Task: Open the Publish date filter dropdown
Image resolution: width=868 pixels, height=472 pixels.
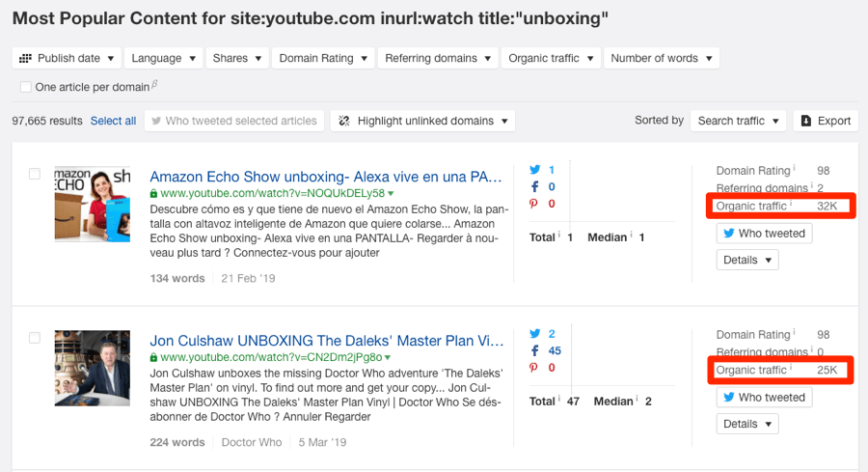Action: [67, 58]
